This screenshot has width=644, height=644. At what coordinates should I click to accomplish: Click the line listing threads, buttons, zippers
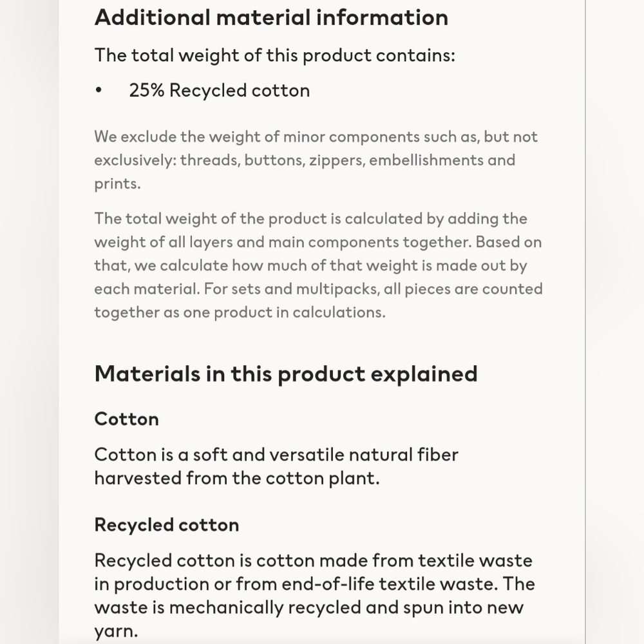(x=305, y=160)
